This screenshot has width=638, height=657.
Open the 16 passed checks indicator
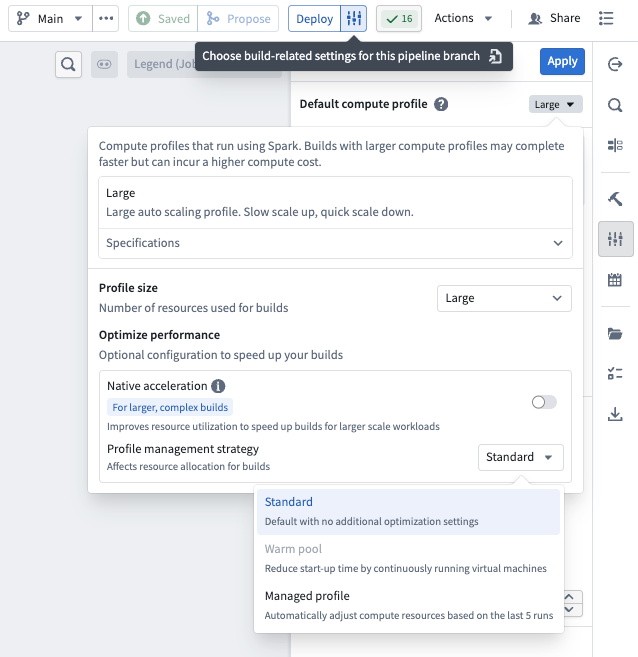click(x=399, y=18)
